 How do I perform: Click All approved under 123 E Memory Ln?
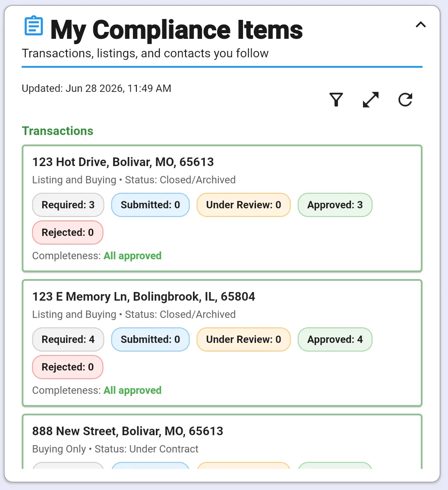133,390
